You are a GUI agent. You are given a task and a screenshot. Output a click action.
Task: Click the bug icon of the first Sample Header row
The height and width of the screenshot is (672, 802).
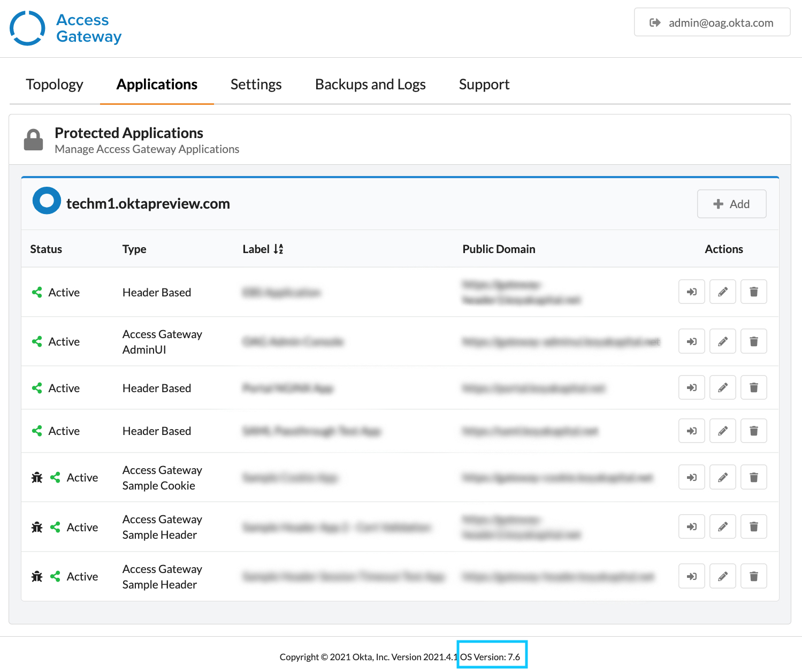[x=37, y=527]
